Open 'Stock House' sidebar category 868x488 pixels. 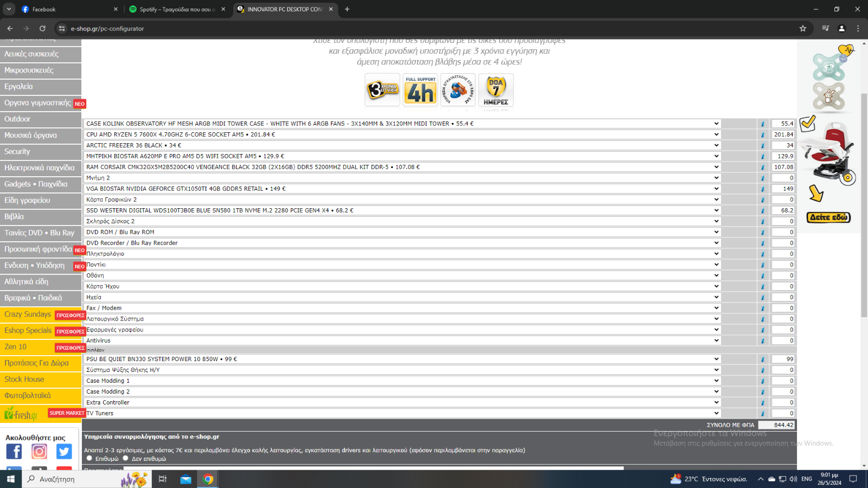tap(41, 380)
